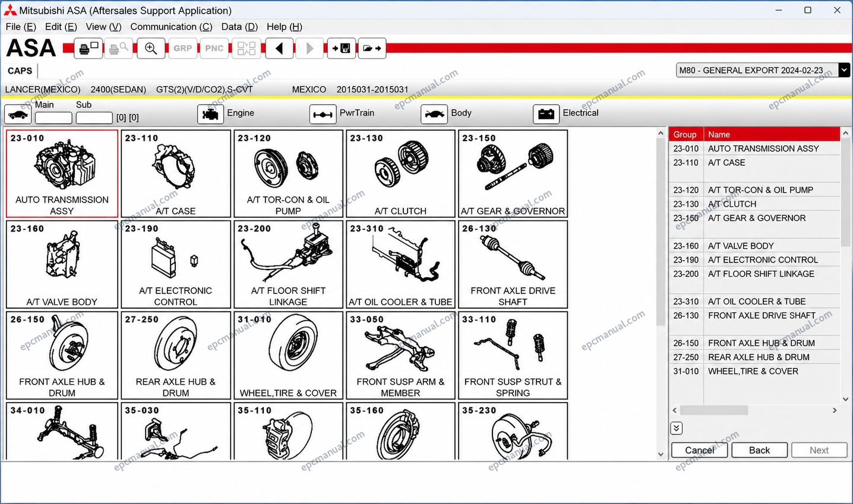Screen dimensions: 853x504
Task: Click the group list scroll-down arrow
Action: pyautogui.click(x=845, y=400)
